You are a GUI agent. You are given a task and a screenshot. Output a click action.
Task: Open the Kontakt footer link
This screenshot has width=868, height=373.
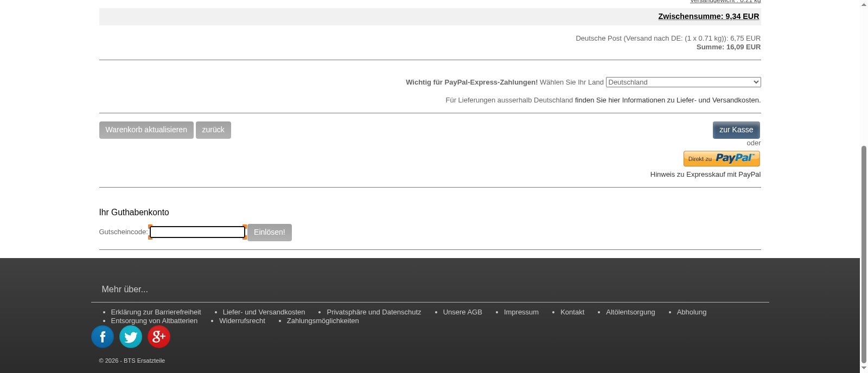click(572, 312)
